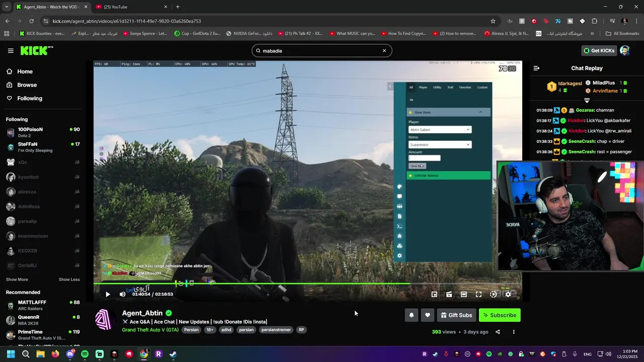Open the three-dot more options menu
Image resolution: width=644 pixels, height=362 pixels.
514,332
